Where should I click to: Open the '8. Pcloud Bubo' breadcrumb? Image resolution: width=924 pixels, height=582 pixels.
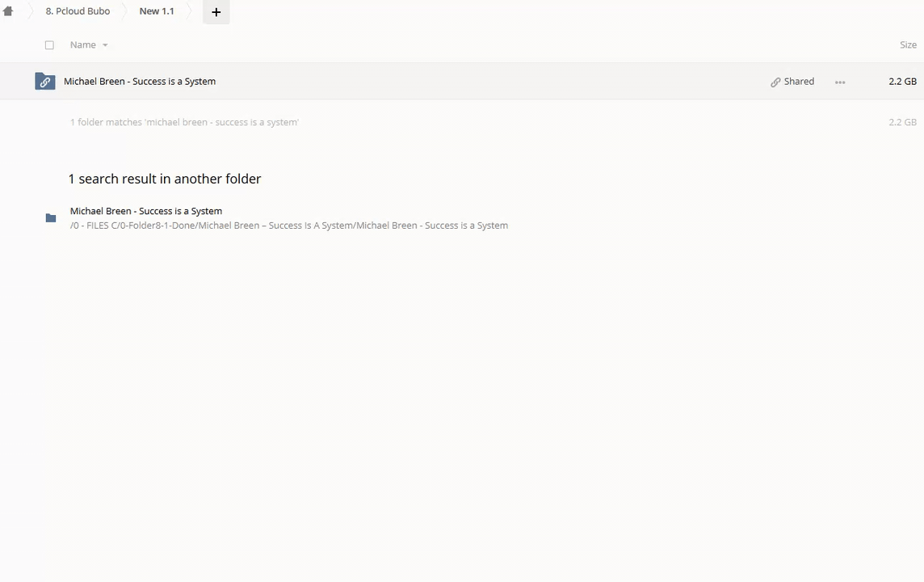78,11
